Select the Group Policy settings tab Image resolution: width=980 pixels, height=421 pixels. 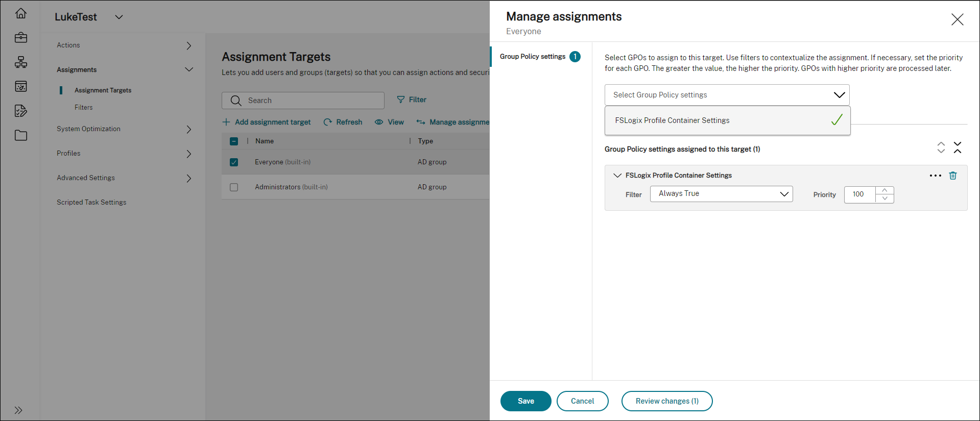tap(533, 57)
